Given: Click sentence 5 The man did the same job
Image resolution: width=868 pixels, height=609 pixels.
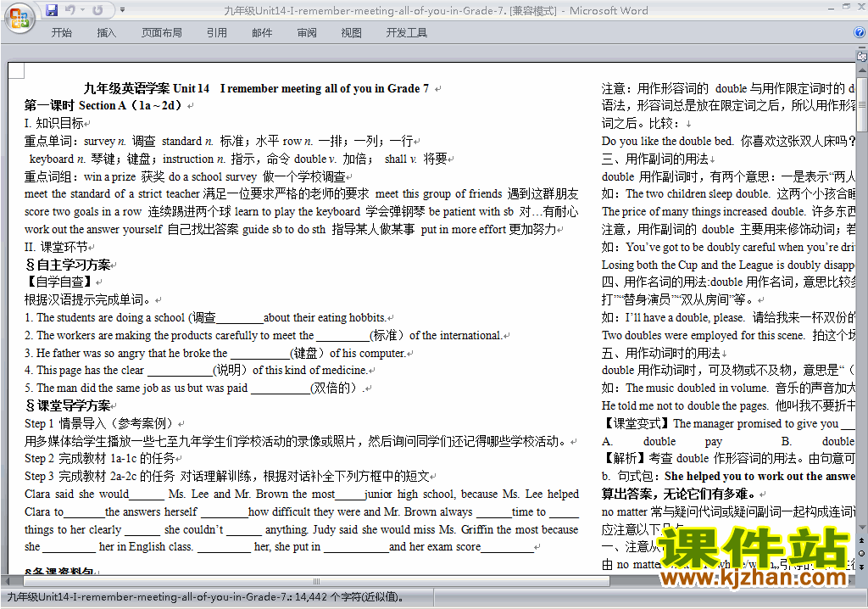Looking at the screenshot, I should point(194,388).
